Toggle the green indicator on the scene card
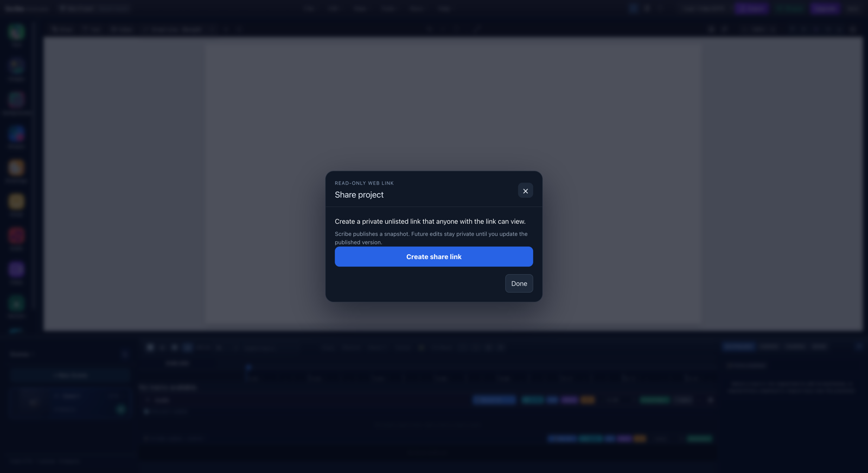The width and height of the screenshot is (868, 473). coord(121,409)
